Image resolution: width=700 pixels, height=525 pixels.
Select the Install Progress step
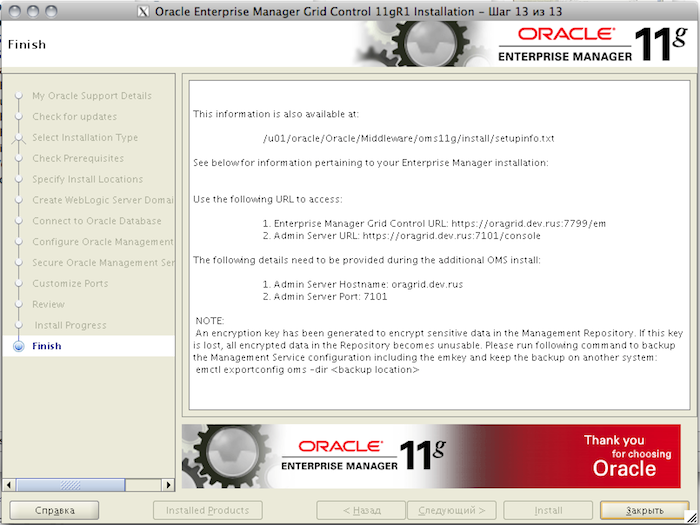tap(71, 325)
